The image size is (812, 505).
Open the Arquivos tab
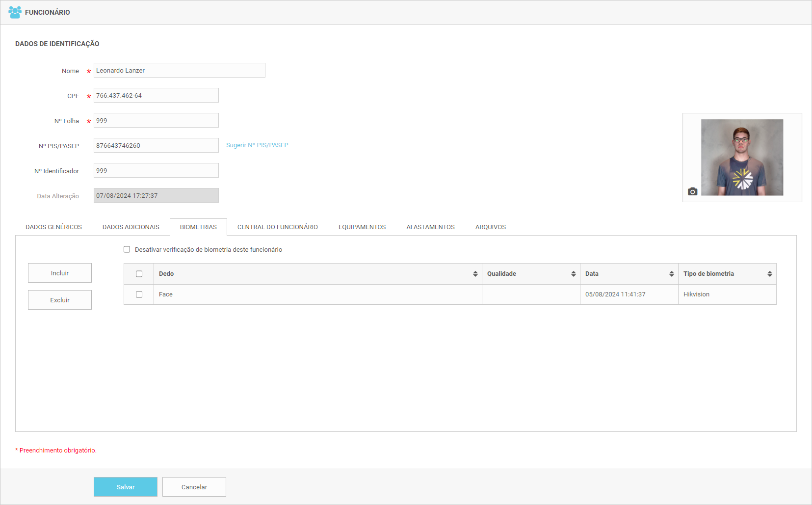pyautogui.click(x=490, y=227)
